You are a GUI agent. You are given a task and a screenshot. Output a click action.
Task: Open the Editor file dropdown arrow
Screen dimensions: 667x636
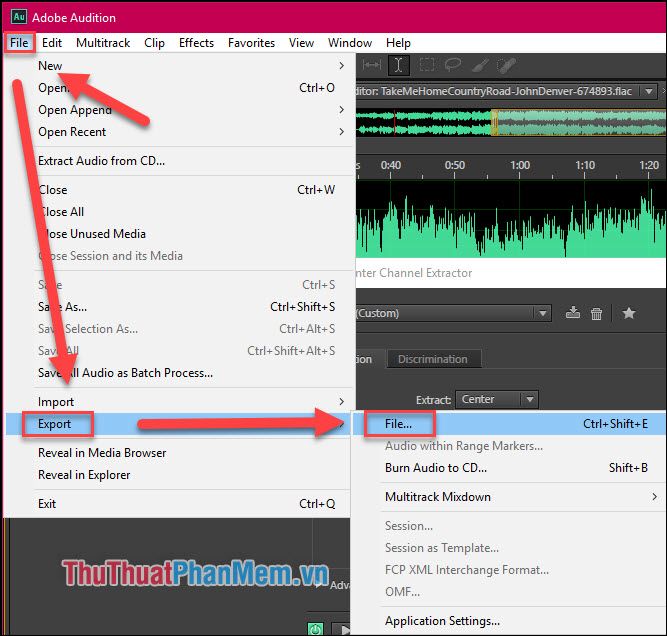[649, 91]
